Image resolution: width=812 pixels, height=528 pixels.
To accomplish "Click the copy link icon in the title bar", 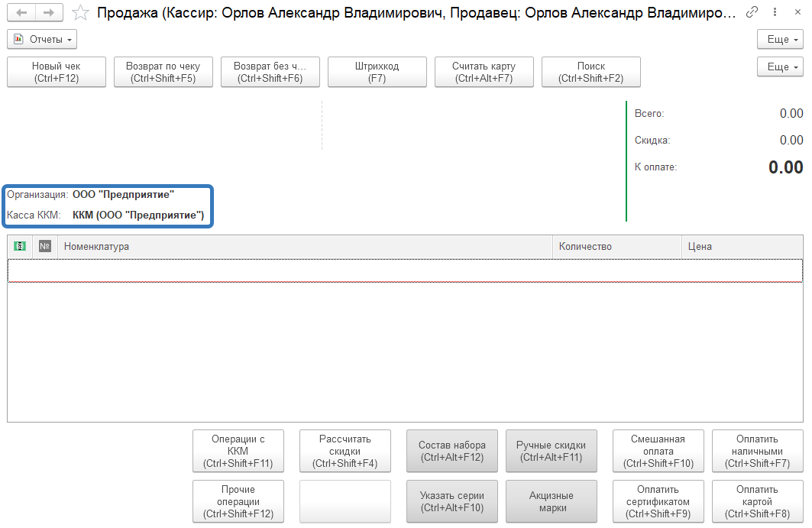I will pos(753,12).
